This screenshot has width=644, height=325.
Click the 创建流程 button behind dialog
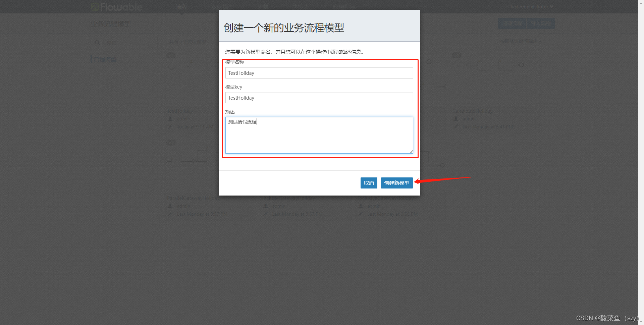512,23
